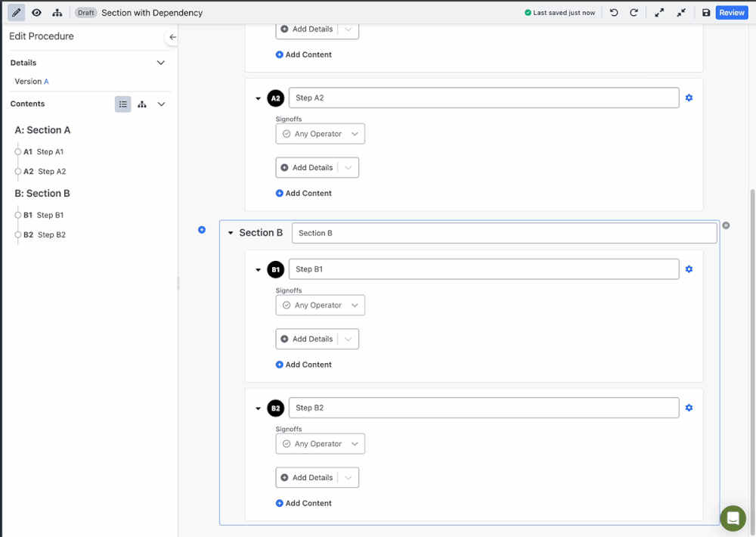Click blue plus icon beside Section B
756x537 pixels.
(201, 230)
